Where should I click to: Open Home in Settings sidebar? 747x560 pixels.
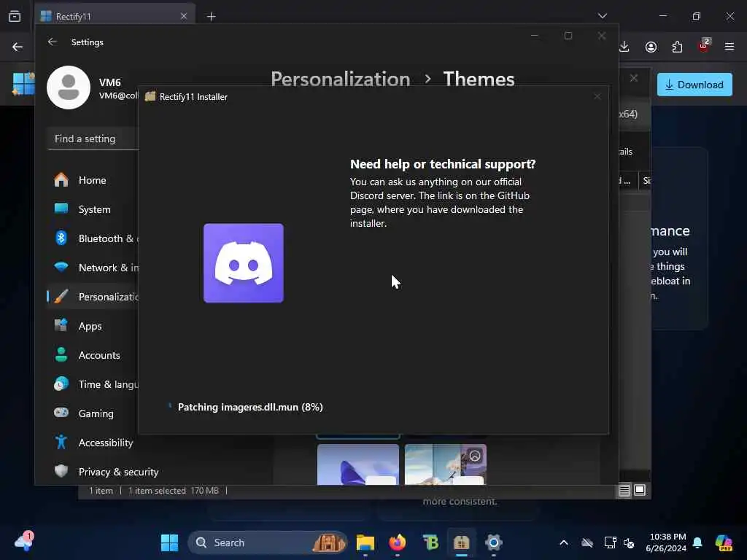93,180
